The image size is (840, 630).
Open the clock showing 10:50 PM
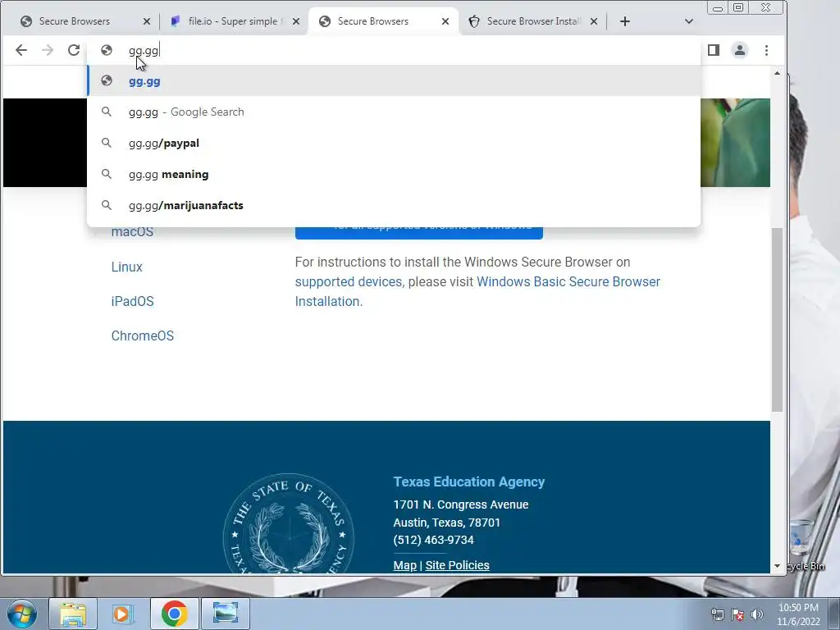(798, 614)
